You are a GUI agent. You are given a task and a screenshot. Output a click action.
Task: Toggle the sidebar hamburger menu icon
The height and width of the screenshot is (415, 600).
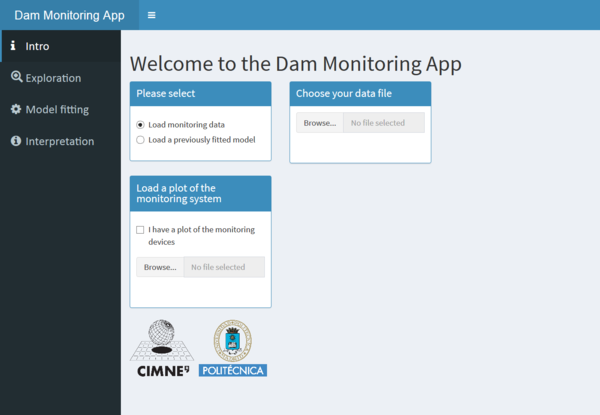pyautogui.click(x=152, y=15)
